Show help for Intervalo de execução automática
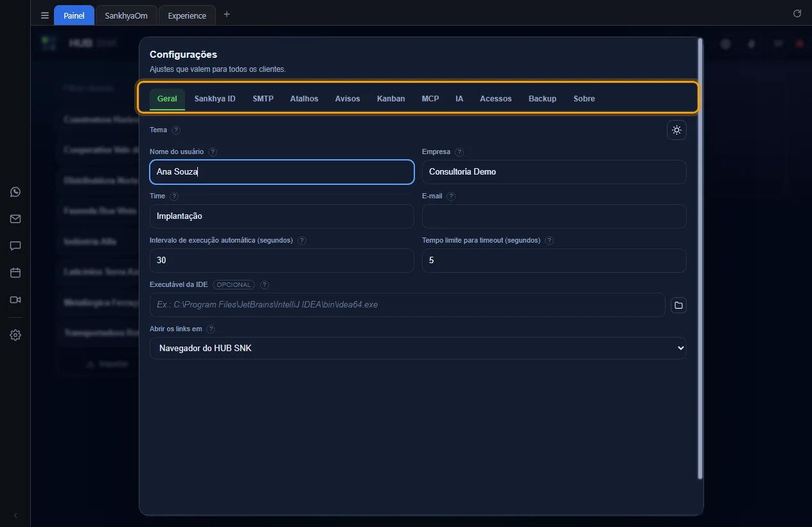Image resolution: width=812 pixels, height=527 pixels. coord(302,241)
